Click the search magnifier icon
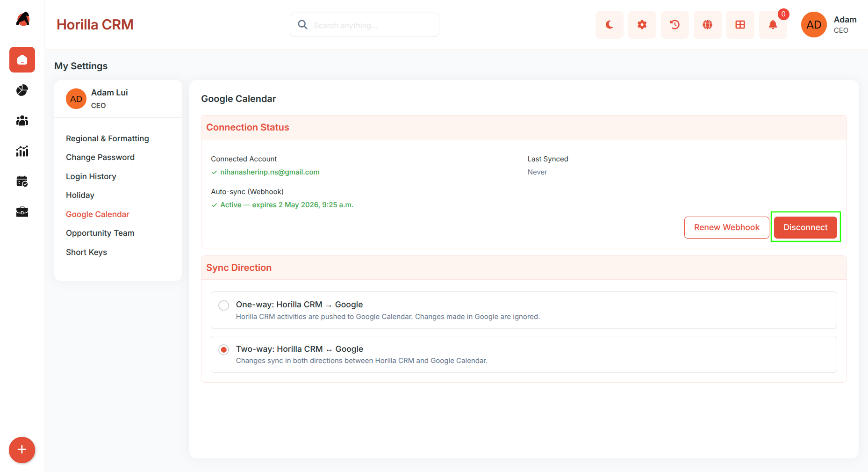 click(x=303, y=25)
